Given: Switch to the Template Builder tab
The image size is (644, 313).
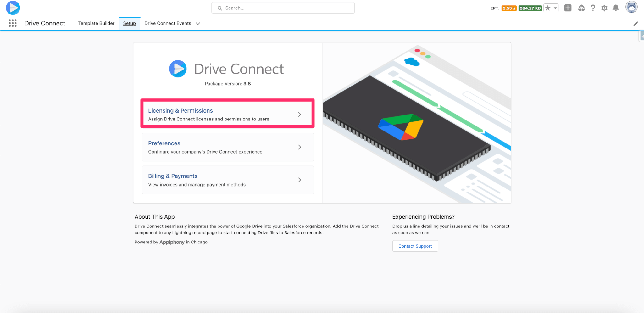Looking at the screenshot, I should (96, 23).
